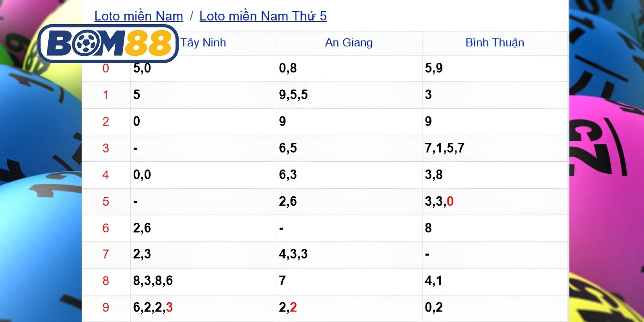The width and height of the screenshot is (644, 322).
Task: Click the Bình Thuận cell showing 3,3,0
Action: [495, 201]
